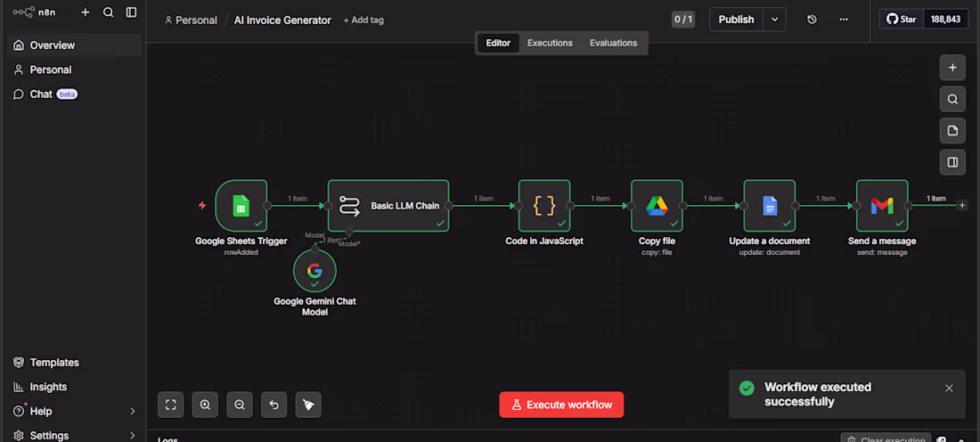Click the copy: file subtitle text
Image resolution: width=980 pixels, height=442 pixels.
coord(657,252)
